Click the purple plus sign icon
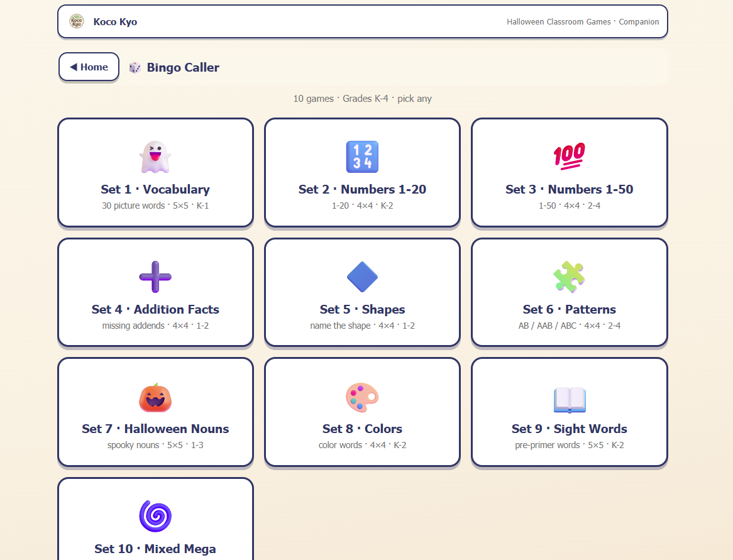 pos(155,277)
